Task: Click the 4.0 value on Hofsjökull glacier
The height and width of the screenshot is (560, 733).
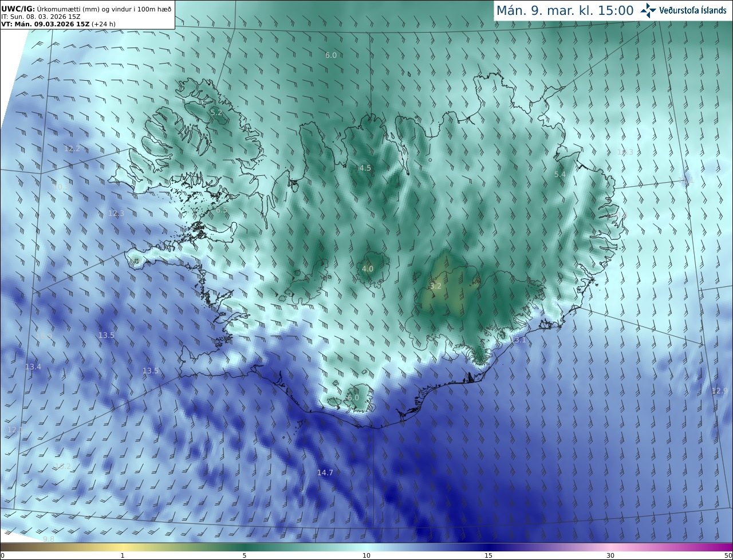Action: (x=368, y=269)
